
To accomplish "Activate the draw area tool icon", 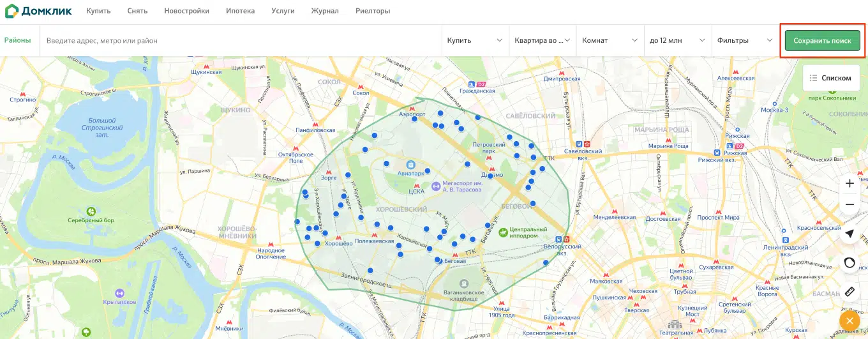I will (x=849, y=262).
